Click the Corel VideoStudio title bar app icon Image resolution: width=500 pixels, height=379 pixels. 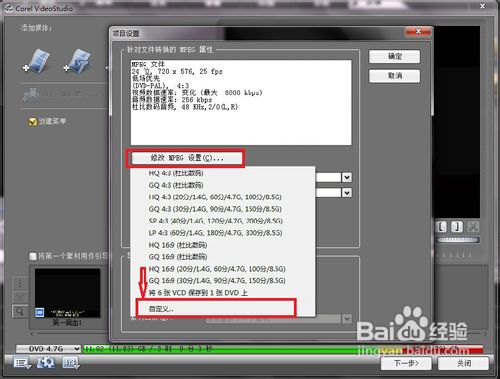[x=9, y=9]
